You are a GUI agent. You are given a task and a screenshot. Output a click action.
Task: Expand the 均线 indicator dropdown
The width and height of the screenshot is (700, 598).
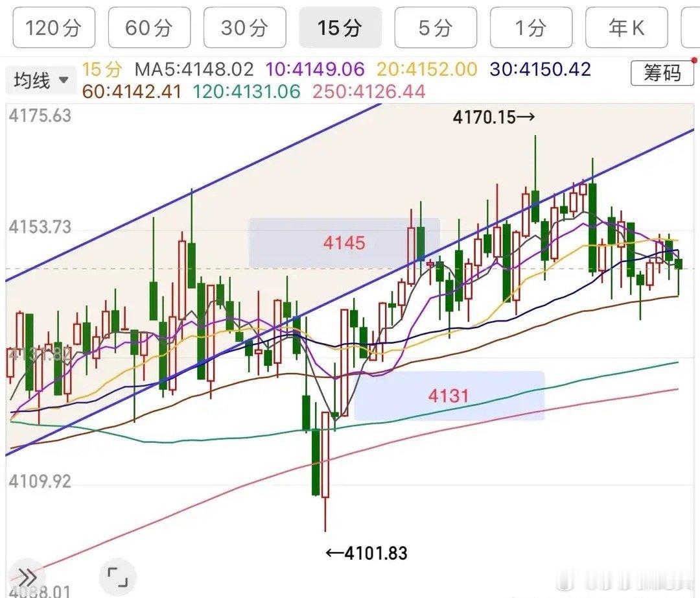pos(41,80)
